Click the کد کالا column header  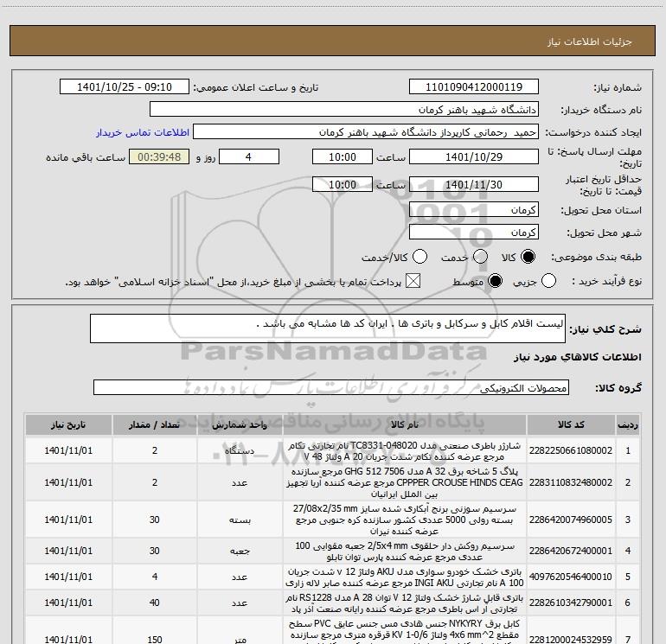pos(571,425)
